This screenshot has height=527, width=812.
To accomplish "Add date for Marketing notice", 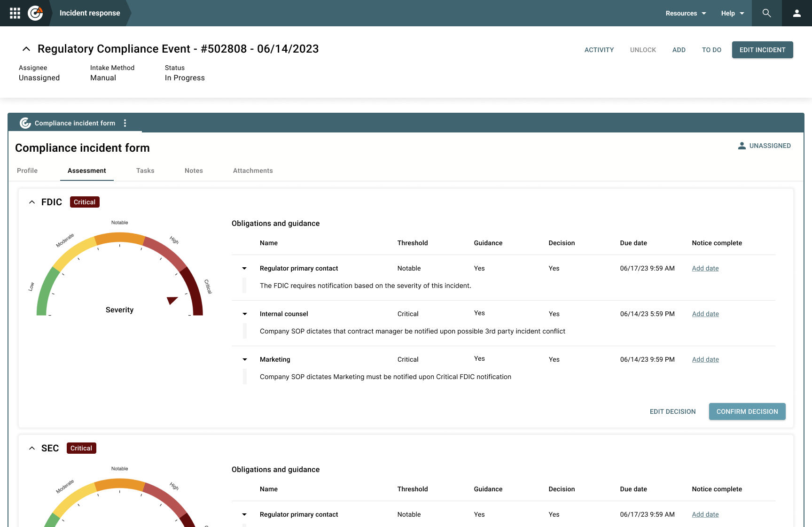I will pos(705,359).
